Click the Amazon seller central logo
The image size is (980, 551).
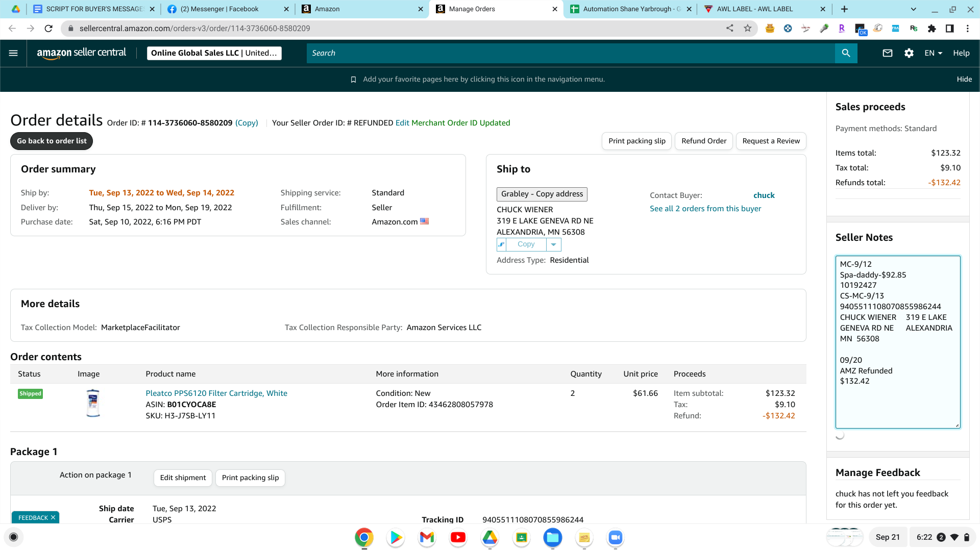click(82, 53)
